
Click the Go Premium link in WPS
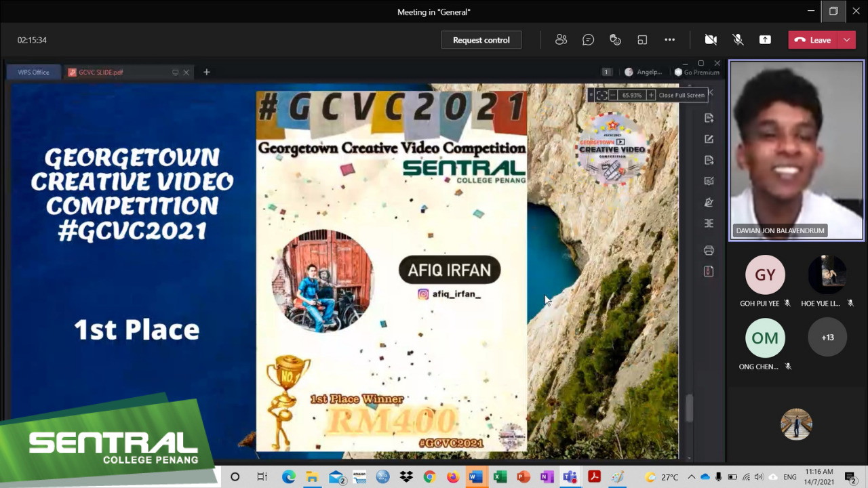click(x=697, y=73)
